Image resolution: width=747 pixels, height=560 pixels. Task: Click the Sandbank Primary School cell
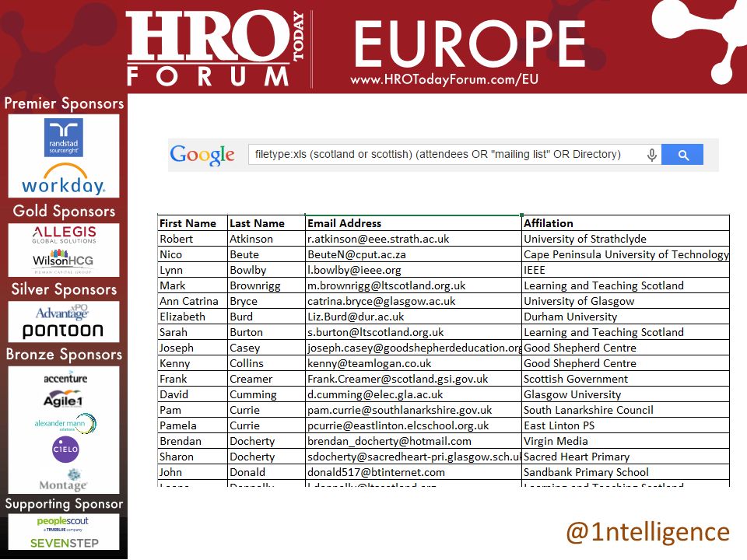point(626,472)
